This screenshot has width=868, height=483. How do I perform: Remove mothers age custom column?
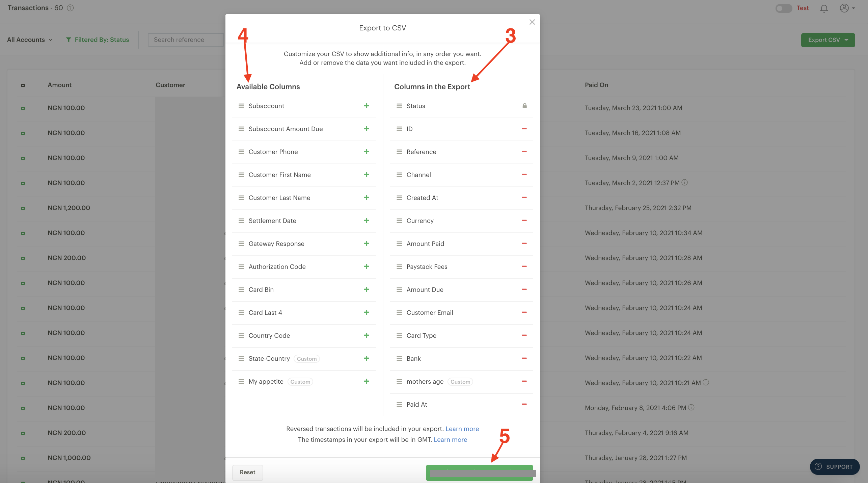524,381
